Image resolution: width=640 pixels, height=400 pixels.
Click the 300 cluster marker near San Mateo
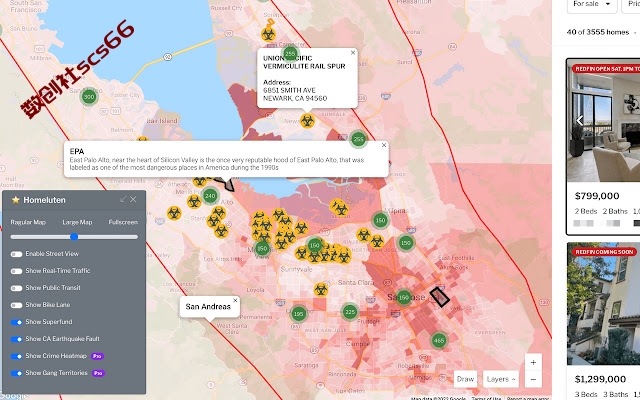[x=89, y=97]
